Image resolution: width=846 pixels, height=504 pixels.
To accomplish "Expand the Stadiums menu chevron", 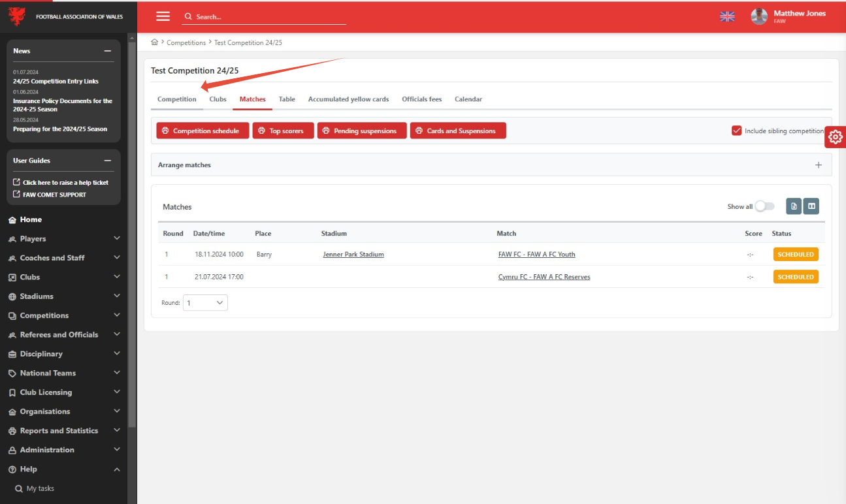I will 117,296.
